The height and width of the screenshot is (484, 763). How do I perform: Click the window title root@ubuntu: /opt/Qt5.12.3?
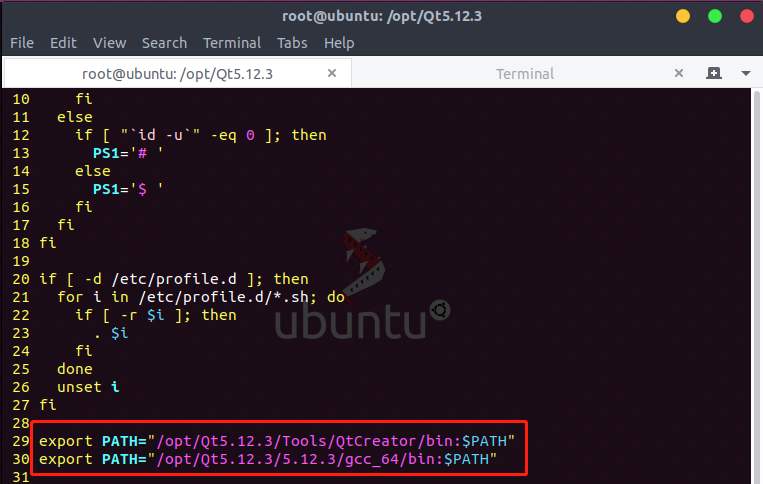pos(382,16)
